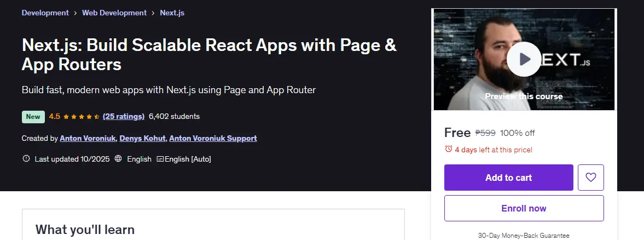Click the last updated badge icon

pos(26,159)
